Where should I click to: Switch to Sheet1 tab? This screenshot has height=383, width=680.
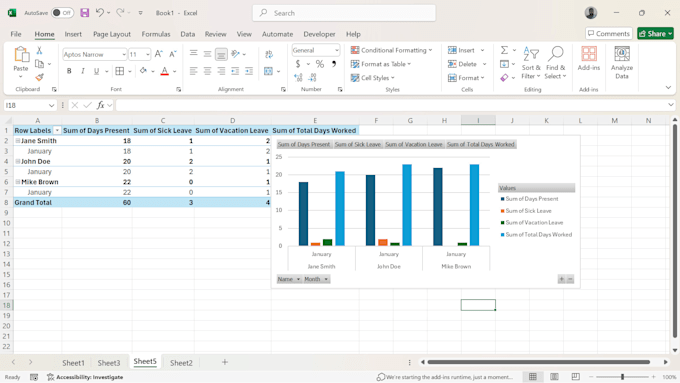click(73, 363)
